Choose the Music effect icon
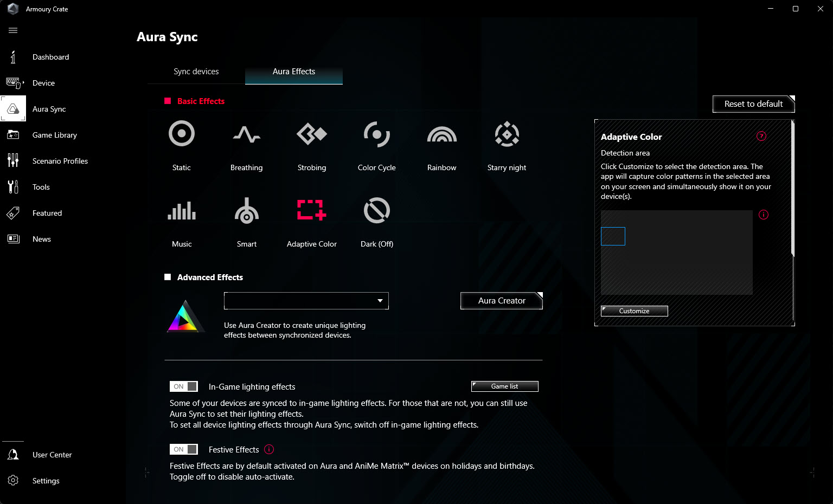The height and width of the screenshot is (504, 833). tap(182, 210)
